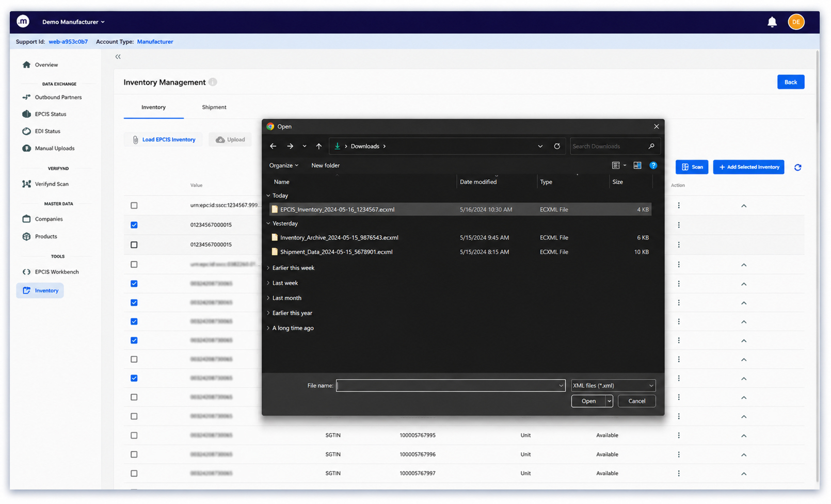Open the recent locations dropdown arrow

305,146
